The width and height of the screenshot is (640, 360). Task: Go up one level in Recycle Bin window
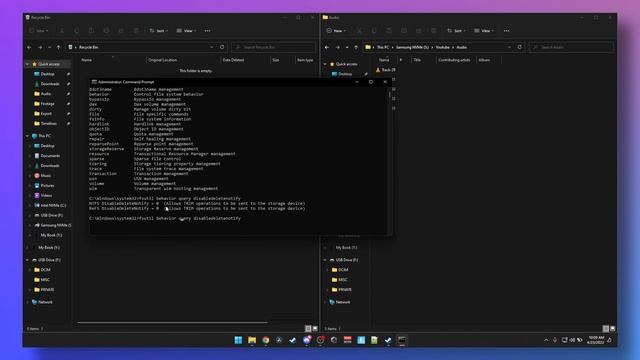point(58,47)
